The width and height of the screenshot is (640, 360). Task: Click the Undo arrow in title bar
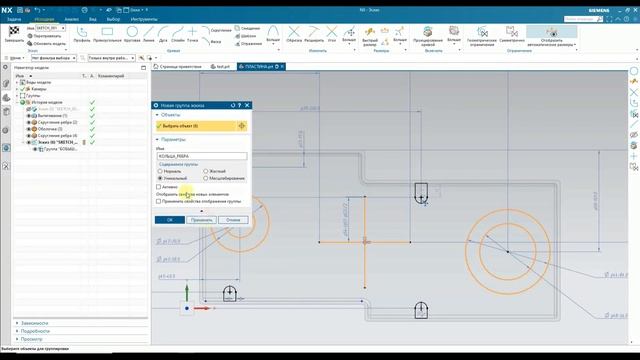click(x=38, y=10)
